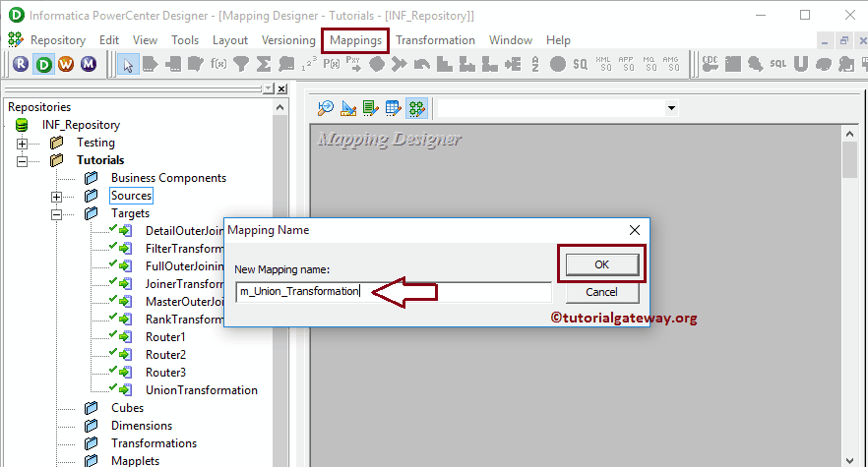The image size is (868, 467).
Task: Collapse the Targets node
Action: point(56,214)
